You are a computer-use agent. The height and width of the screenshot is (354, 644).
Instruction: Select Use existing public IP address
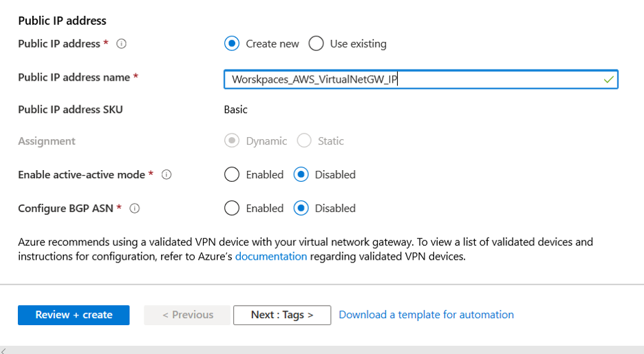[316, 43]
